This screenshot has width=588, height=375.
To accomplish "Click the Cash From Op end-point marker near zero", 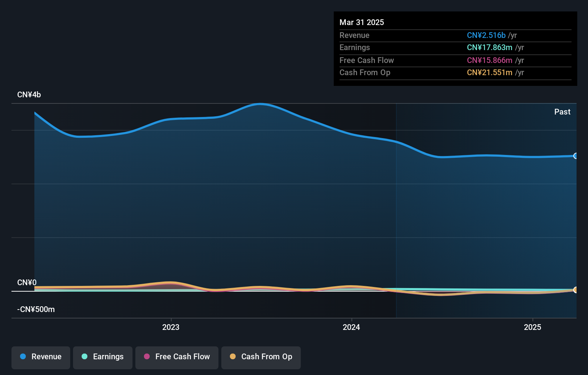I will click(575, 290).
